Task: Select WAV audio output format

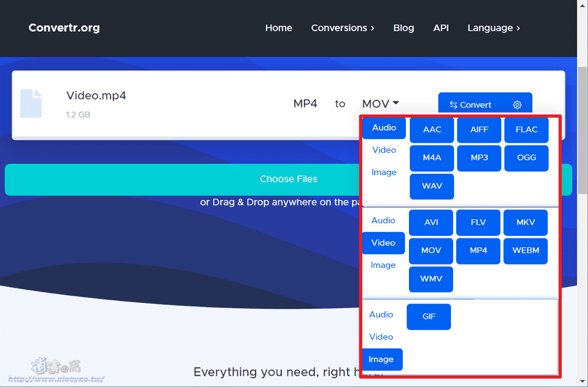Action: tap(432, 186)
